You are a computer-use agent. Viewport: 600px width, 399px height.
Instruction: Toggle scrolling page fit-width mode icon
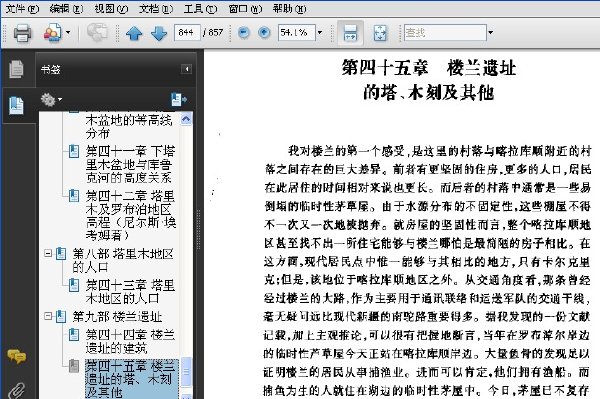pyautogui.click(x=350, y=33)
